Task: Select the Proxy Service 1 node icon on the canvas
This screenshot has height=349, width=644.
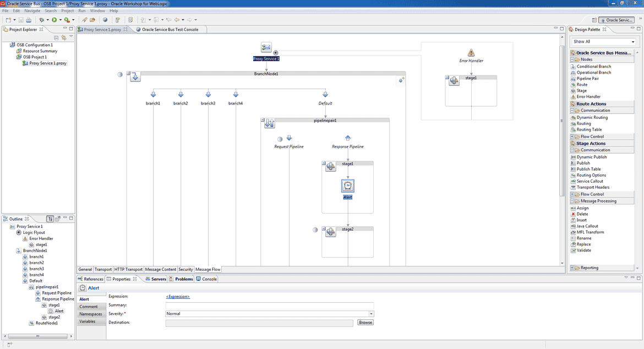Action: pyautogui.click(x=266, y=48)
